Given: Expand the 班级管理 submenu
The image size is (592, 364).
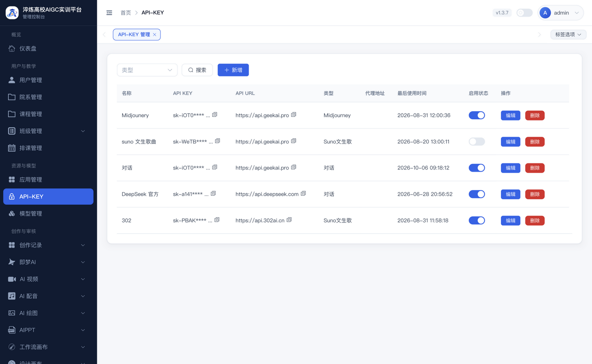Looking at the screenshot, I should click(x=48, y=131).
